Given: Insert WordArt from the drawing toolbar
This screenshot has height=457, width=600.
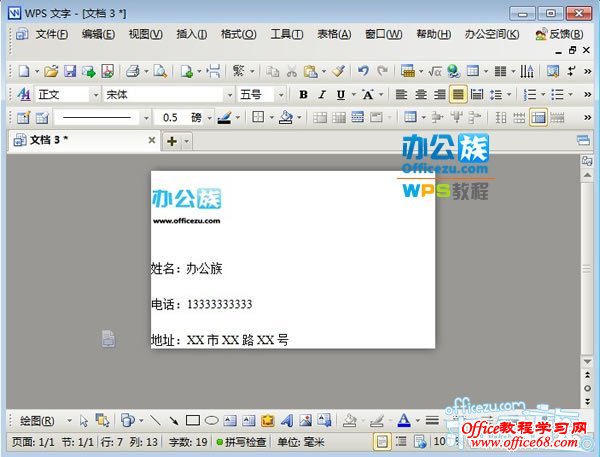Looking at the screenshot, I should click(287, 421).
